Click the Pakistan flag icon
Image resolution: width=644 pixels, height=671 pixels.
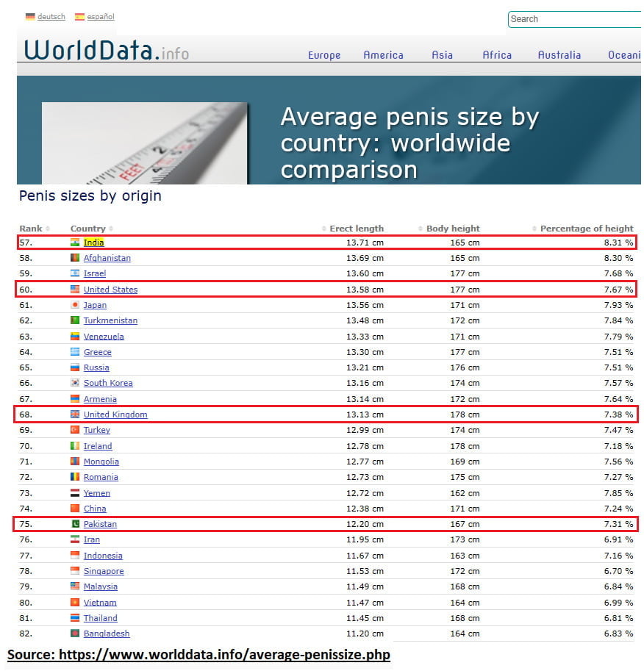75,524
